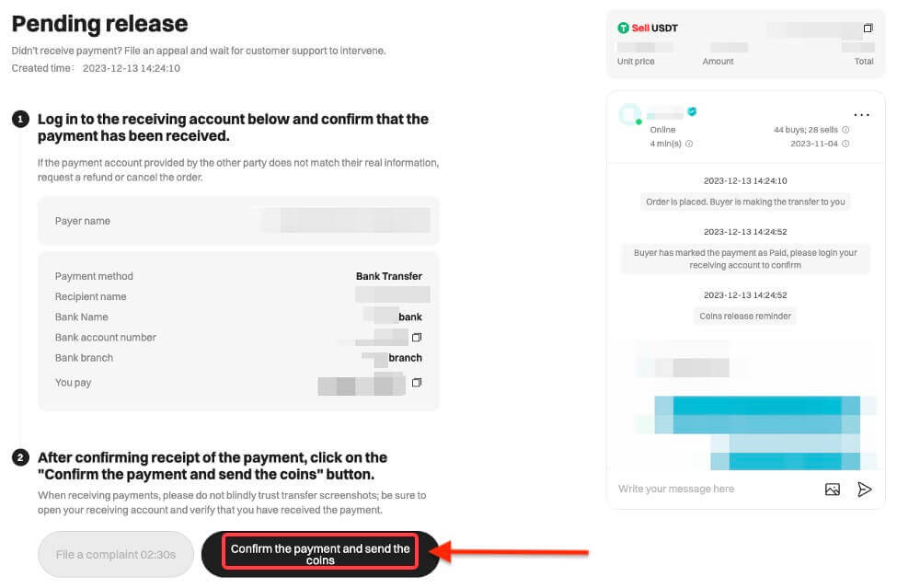Viewport: 897px width, 588px height.
Task: Click the verified badge beside counterparty name
Action: point(692,111)
